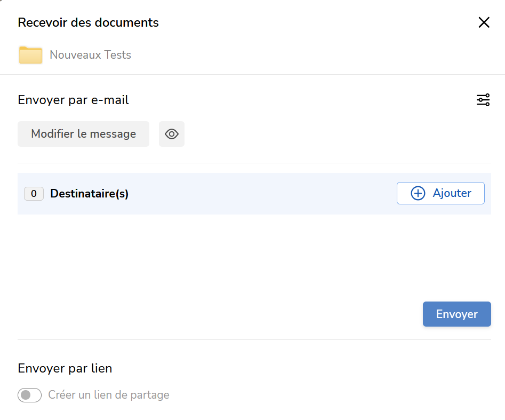Send the request with Envoyer button

click(456, 314)
